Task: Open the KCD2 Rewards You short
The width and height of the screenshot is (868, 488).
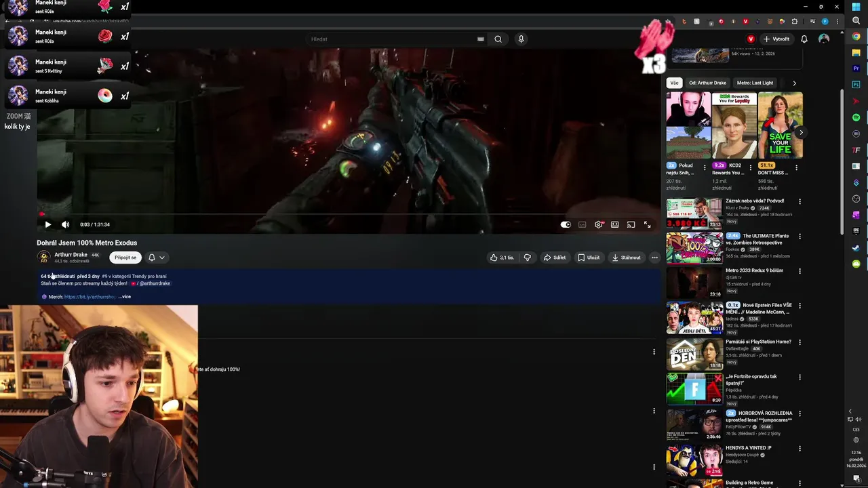Action: click(734, 125)
